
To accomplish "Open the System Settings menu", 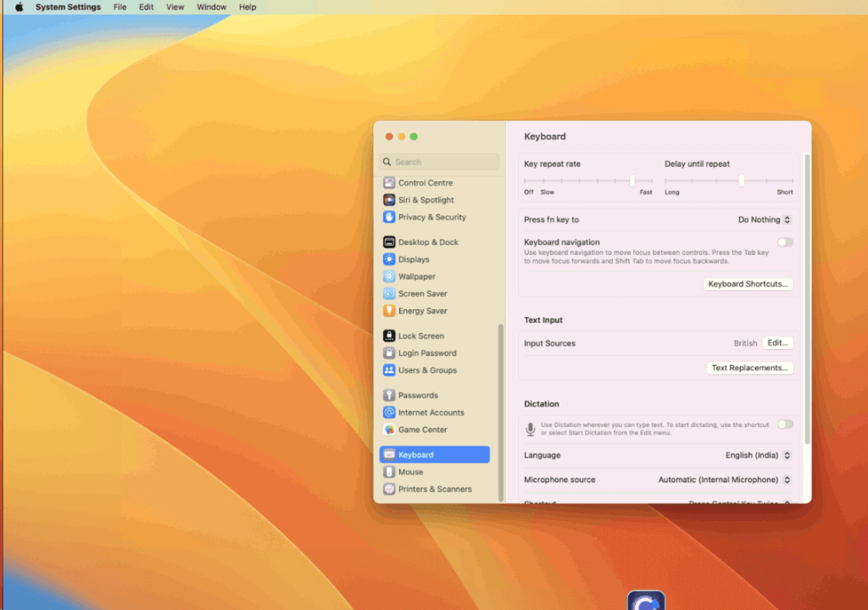I will [x=68, y=7].
